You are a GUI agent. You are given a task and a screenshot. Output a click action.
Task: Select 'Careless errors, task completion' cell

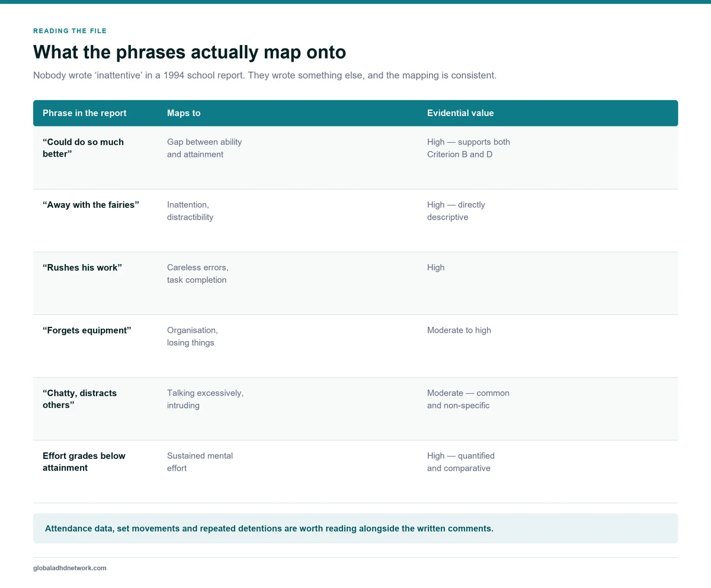tap(197, 274)
